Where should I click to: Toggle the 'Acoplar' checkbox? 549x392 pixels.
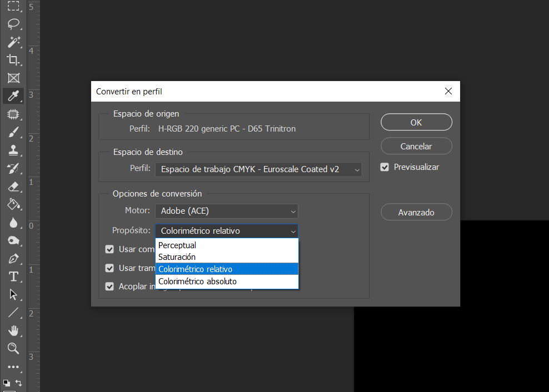109,287
